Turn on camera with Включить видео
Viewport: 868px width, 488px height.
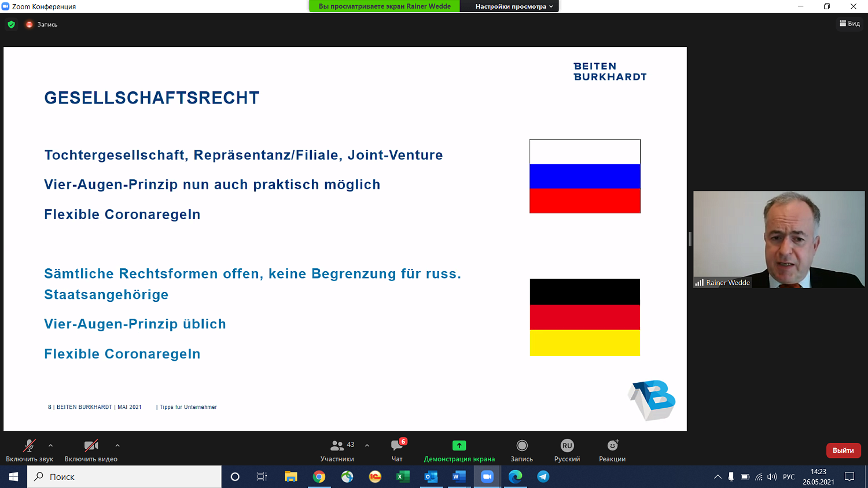coord(91,450)
